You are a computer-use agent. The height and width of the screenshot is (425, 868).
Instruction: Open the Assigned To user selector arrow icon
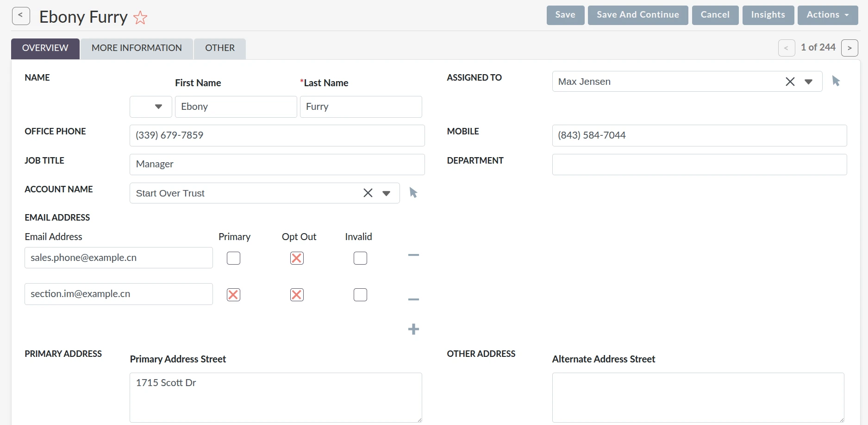(836, 81)
